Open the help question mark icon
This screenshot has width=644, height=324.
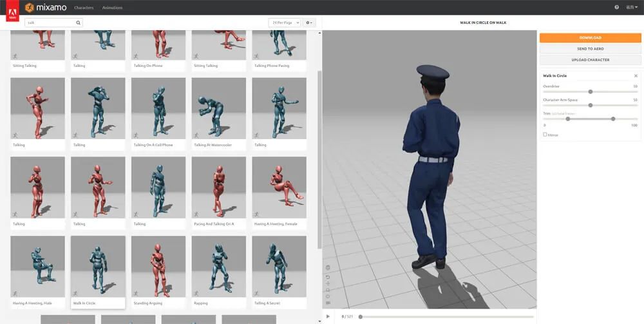click(616, 8)
